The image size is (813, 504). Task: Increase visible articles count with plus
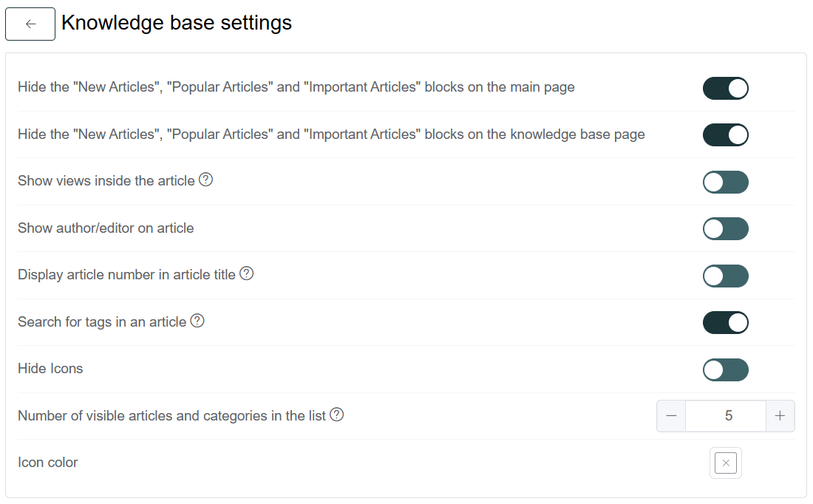point(780,416)
